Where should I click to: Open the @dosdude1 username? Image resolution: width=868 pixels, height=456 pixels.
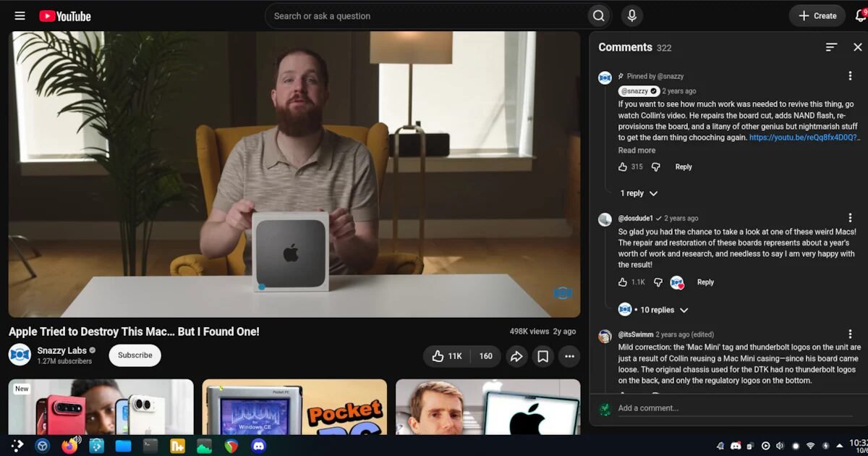click(x=636, y=218)
